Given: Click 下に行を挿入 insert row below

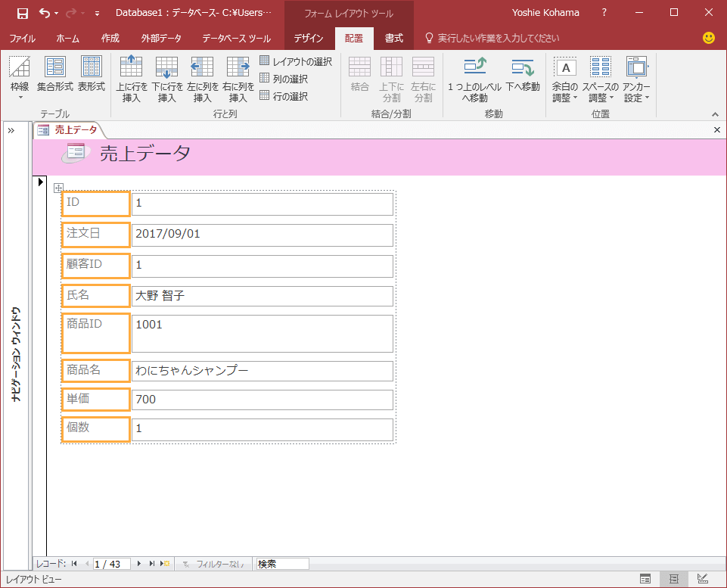Looking at the screenshot, I should click(x=167, y=79).
